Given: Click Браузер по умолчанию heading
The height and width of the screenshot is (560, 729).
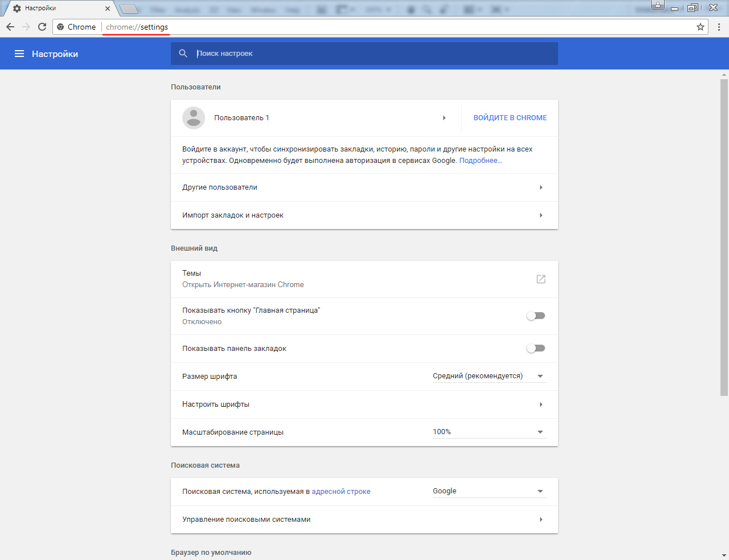Looking at the screenshot, I should (x=211, y=553).
